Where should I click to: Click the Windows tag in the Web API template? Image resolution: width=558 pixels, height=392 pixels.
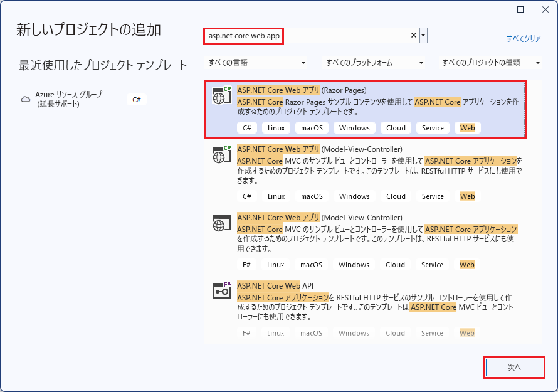354,333
